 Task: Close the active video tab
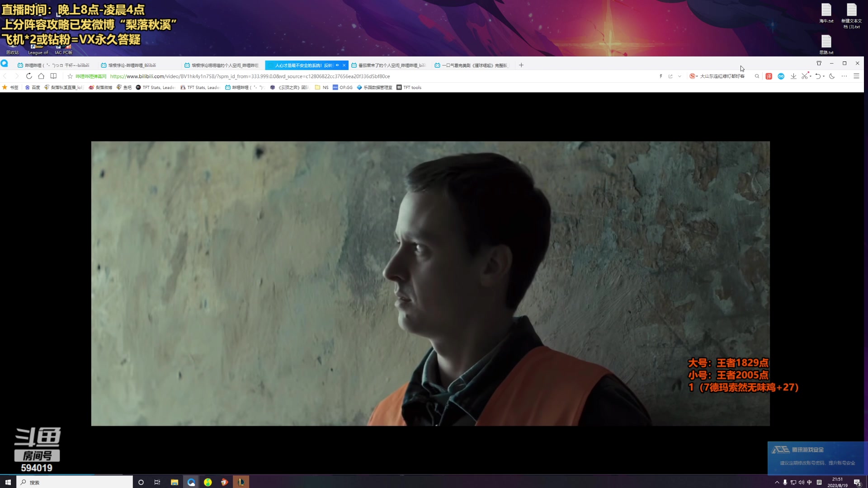tap(344, 65)
